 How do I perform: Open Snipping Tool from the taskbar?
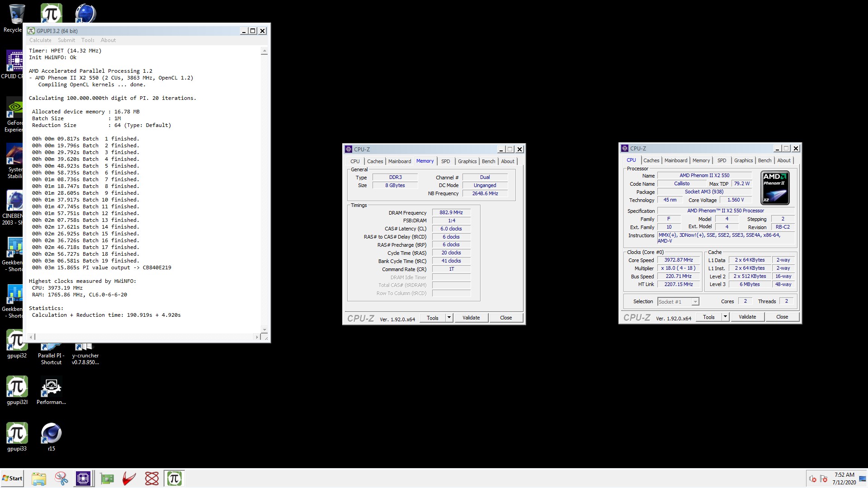[61, 479]
